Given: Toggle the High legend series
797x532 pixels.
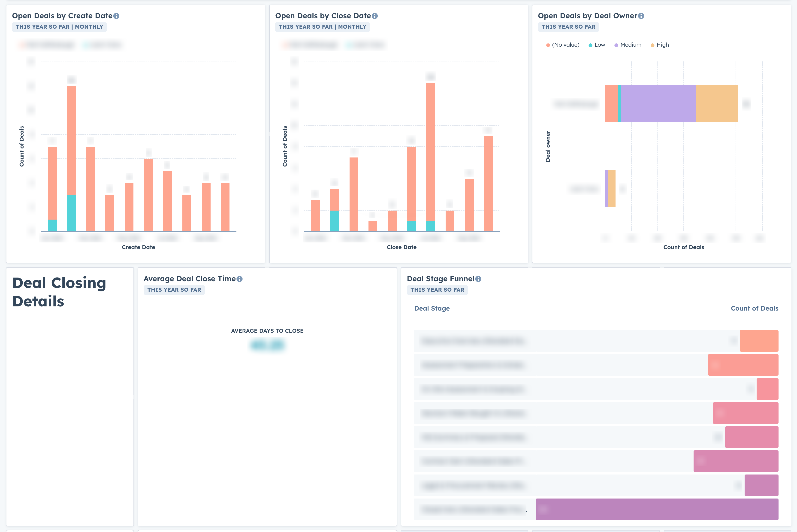Looking at the screenshot, I should (x=660, y=45).
